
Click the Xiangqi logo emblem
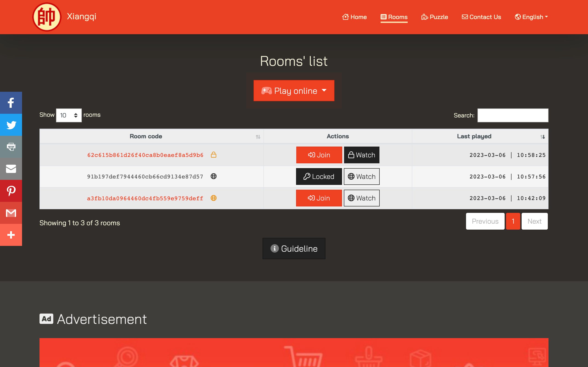coord(47,17)
